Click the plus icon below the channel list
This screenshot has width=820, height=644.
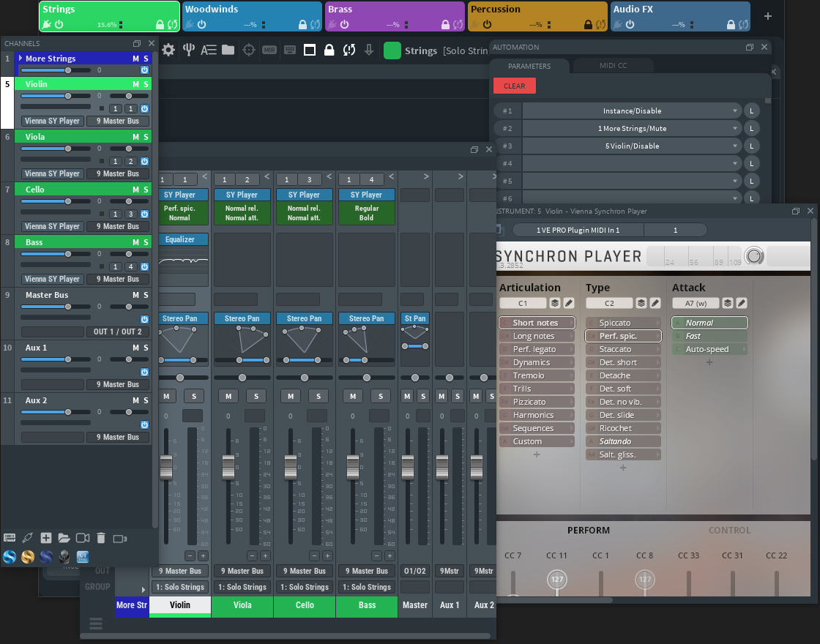pyautogui.click(x=46, y=538)
